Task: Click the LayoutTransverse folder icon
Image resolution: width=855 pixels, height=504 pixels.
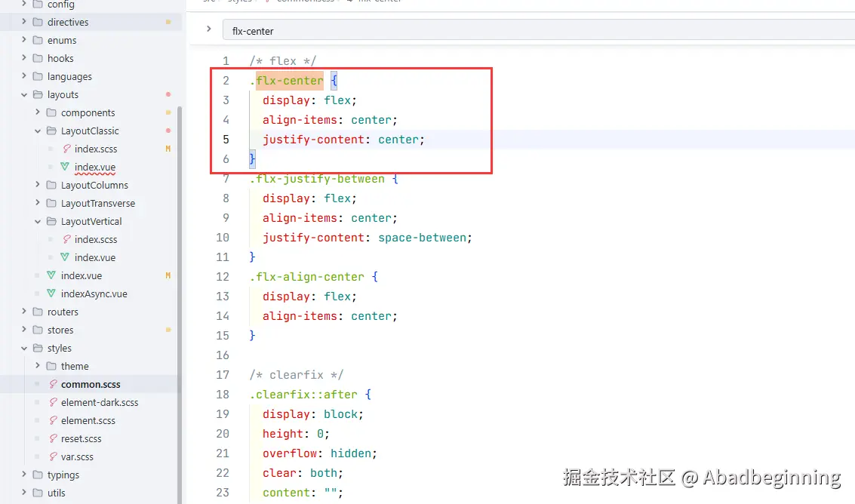Action: (51, 203)
